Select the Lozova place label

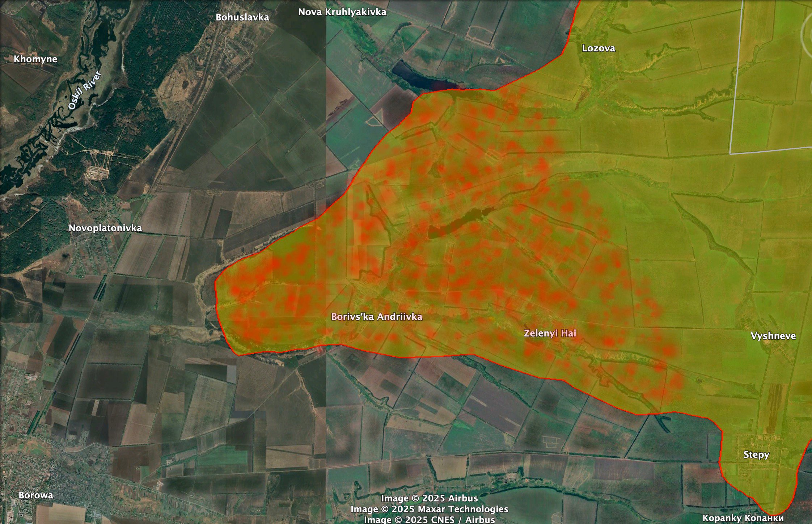(598, 48)
